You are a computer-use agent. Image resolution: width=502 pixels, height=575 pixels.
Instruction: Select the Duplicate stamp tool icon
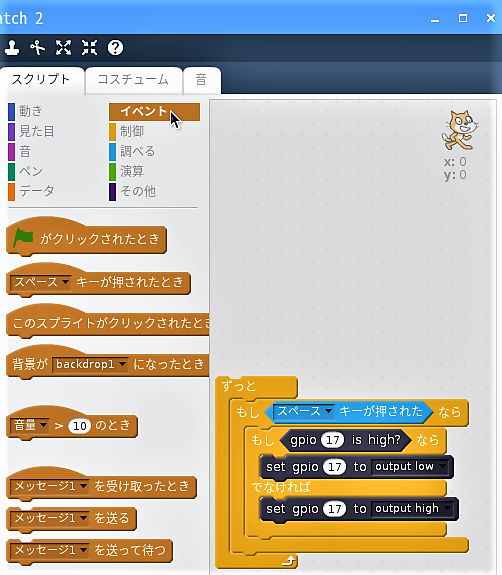(x=12, y=48)
